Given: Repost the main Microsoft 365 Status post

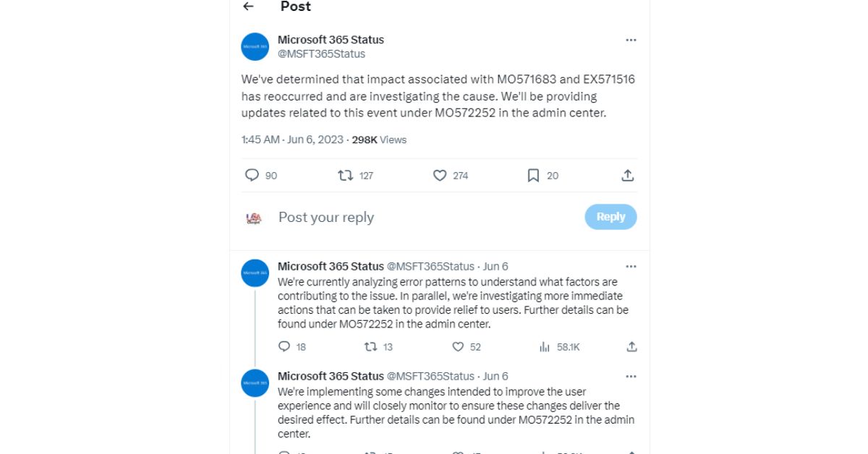Looking at the screenshot, I should [346, 175].
